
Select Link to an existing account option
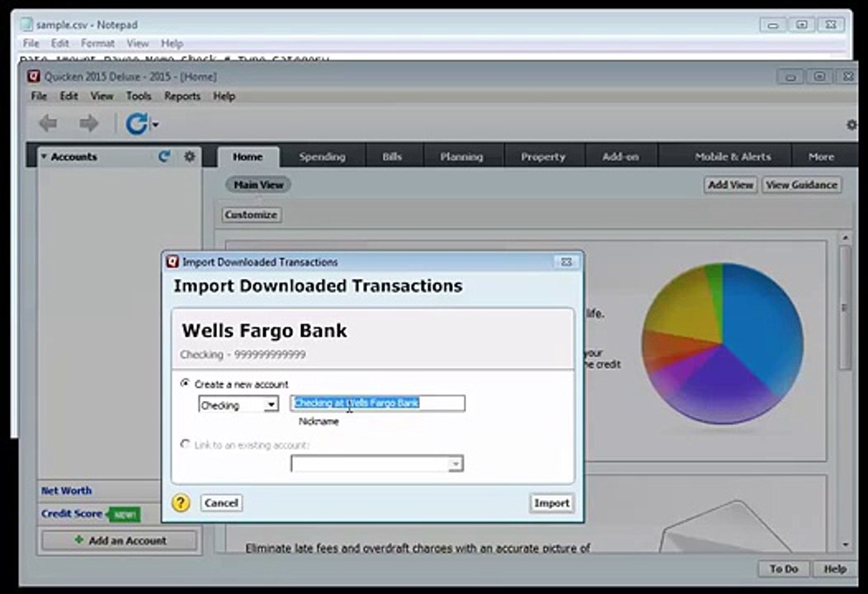186,444
